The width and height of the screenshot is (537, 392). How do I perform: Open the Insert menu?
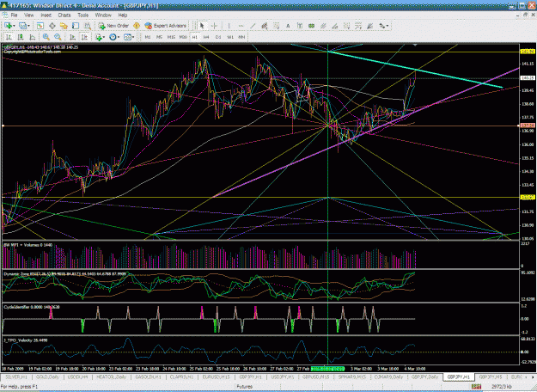[x=46, y=15]
